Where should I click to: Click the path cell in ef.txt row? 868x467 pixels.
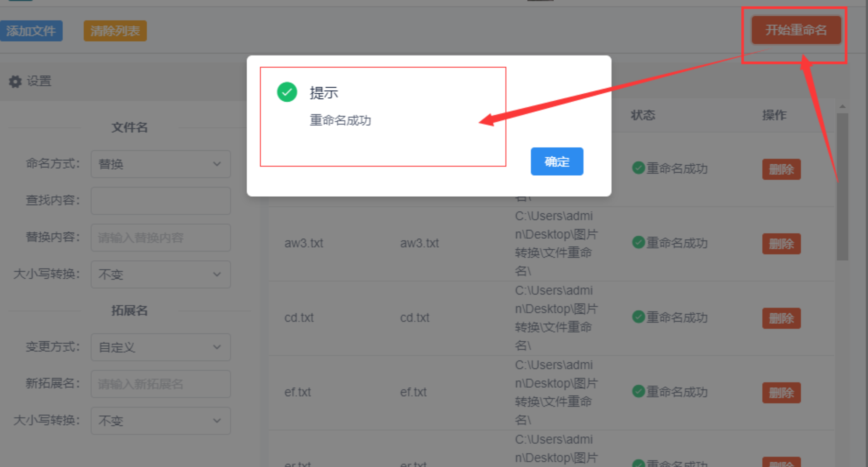[556, 393]
